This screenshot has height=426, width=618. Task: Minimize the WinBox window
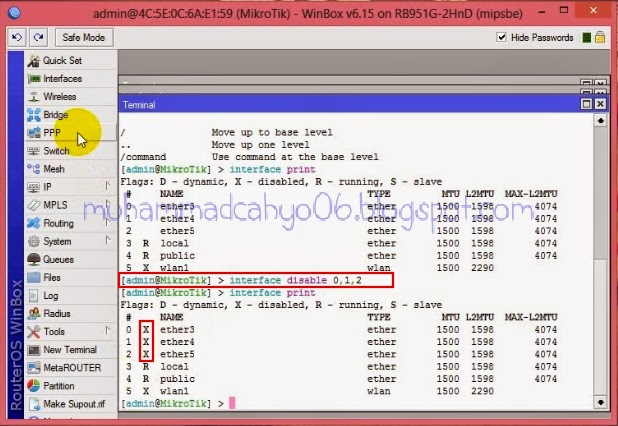tap(542, 12)
